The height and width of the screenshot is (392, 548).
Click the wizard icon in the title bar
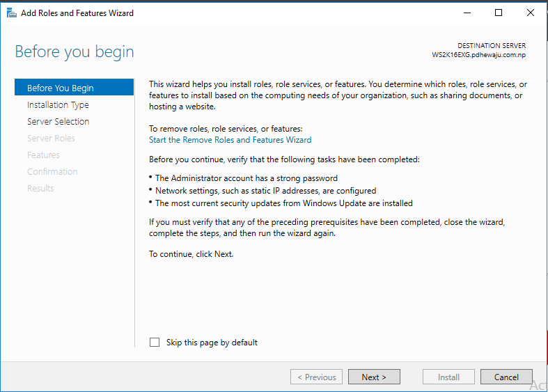pos(11,13)
